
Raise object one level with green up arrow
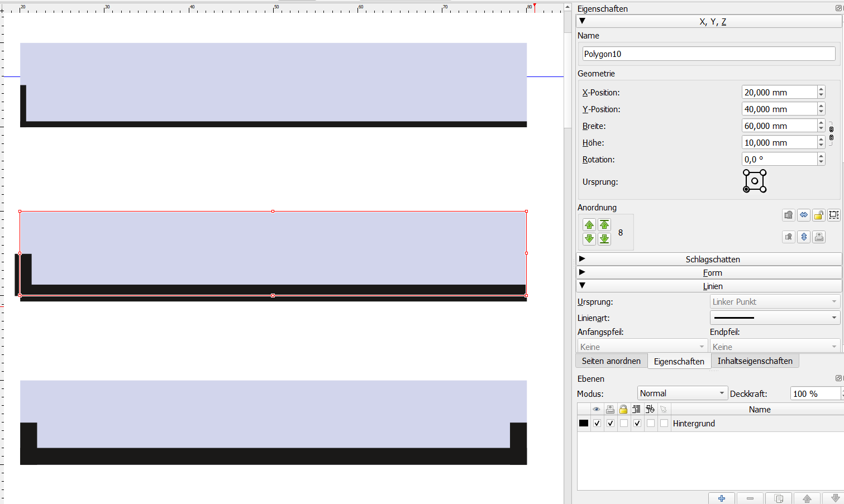[589, 225]
